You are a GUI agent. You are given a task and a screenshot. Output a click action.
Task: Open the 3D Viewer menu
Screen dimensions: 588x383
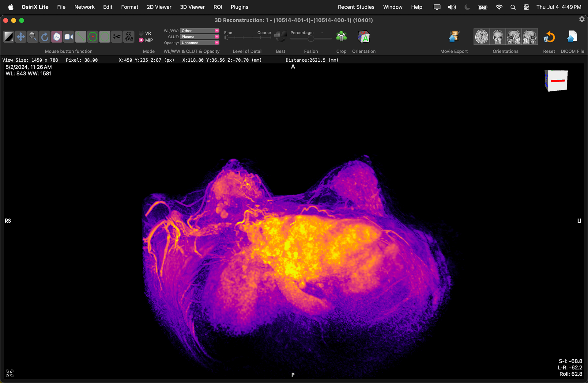click(x=192, y=7)
